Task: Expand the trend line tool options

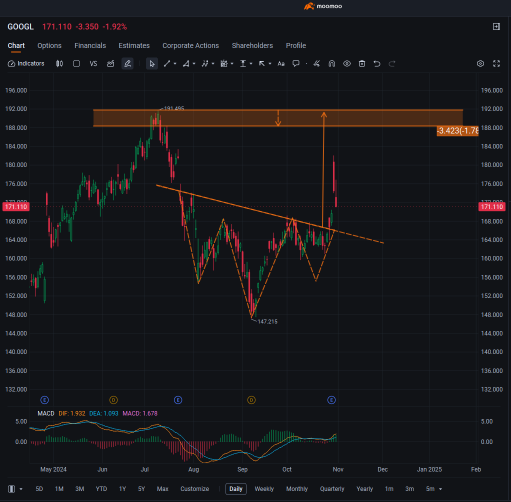Action: click(175, 64)
